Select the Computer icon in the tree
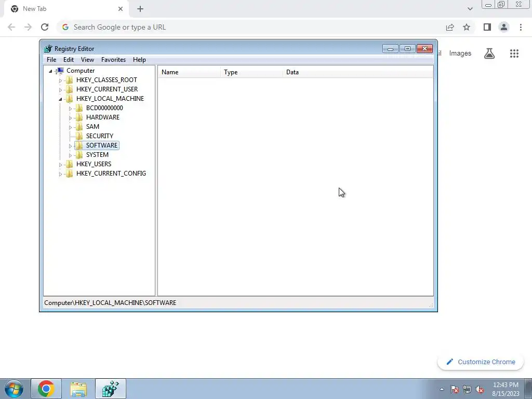This screenshot has width=532, height=399. [x=60, y=71]
